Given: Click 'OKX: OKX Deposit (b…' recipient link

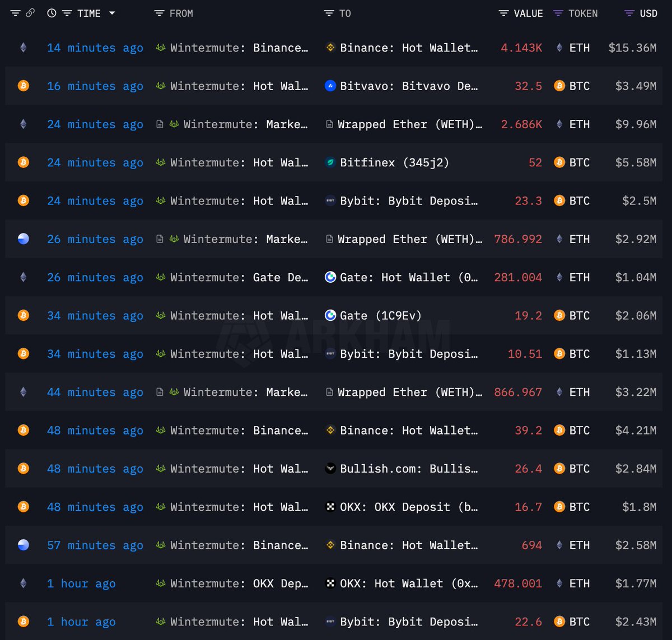Looking at the screenshot, I should pos(409,507).
